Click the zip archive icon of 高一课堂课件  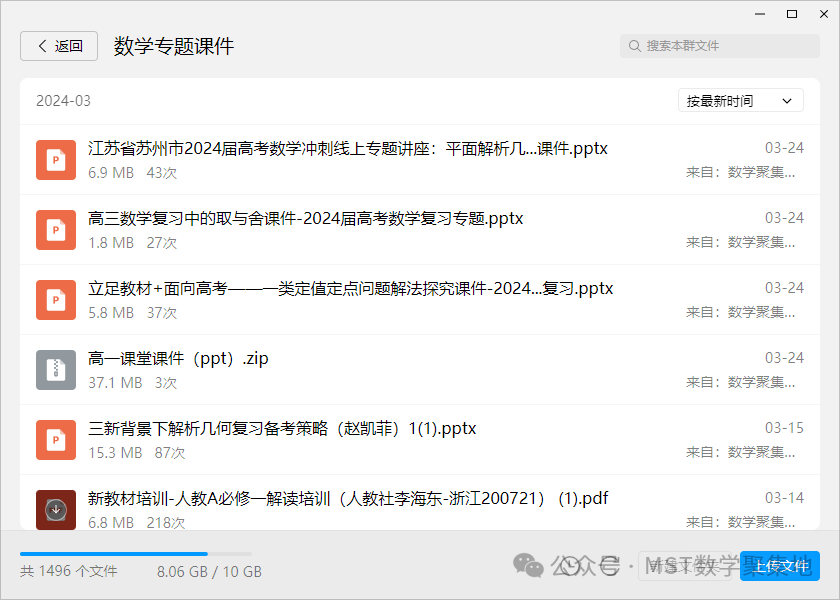click(x=56, y=370)
